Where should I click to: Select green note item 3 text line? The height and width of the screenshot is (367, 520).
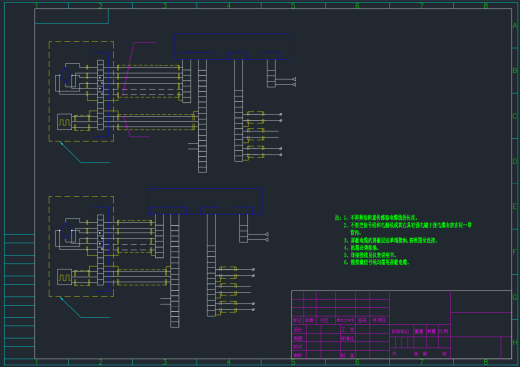(390, 240)
